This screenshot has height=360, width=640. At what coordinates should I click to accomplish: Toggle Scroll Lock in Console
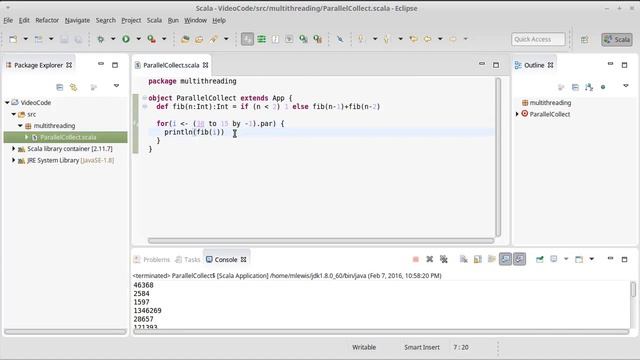[478, 259]
